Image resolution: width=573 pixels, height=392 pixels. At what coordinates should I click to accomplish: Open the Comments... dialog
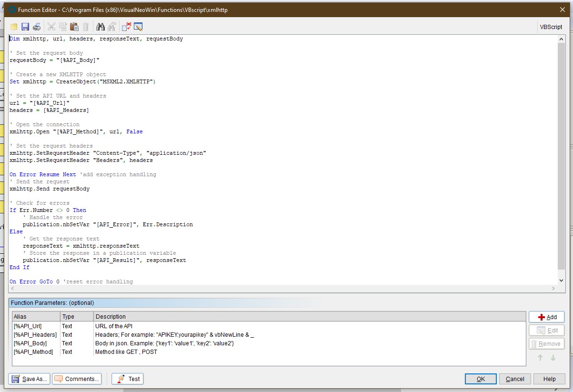77,379
